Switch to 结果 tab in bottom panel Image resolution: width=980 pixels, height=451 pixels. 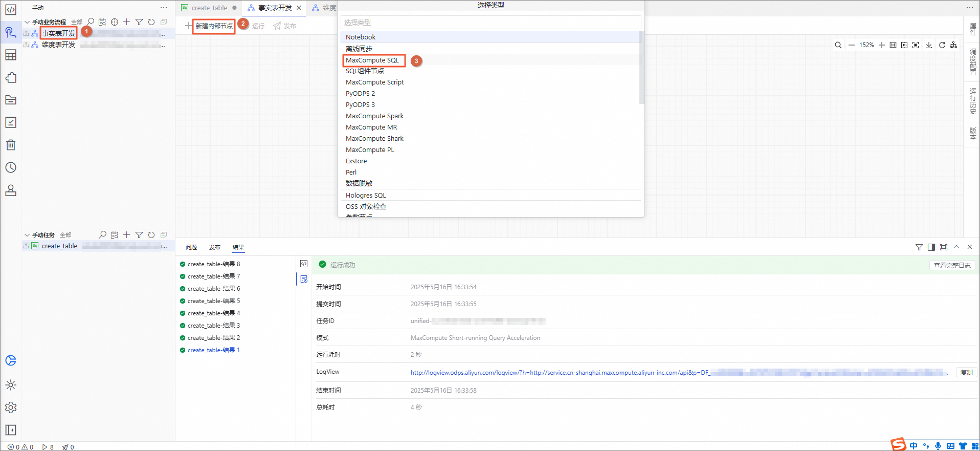point(238,247)
